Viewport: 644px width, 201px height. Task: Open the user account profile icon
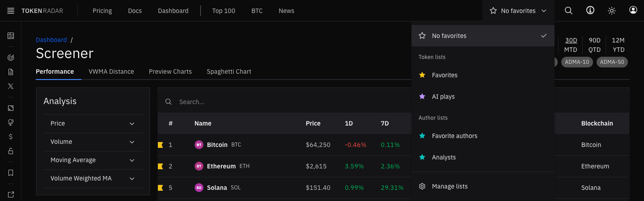633,10
